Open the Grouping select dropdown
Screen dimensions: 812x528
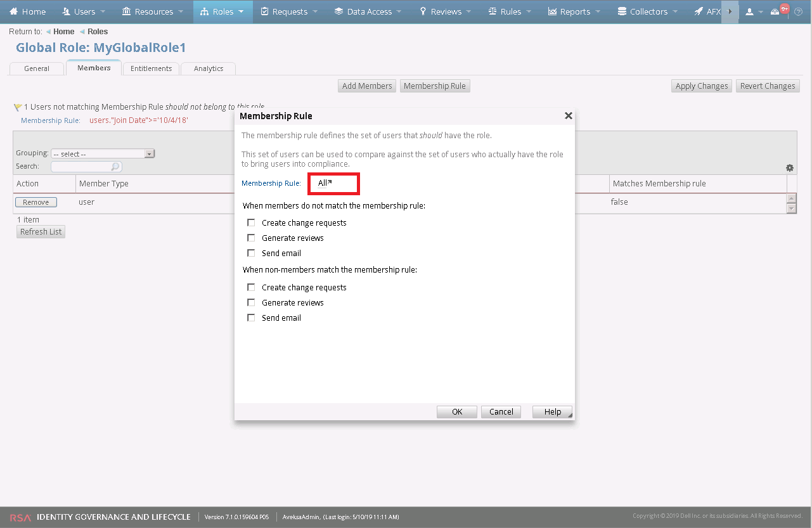[103, 153]
